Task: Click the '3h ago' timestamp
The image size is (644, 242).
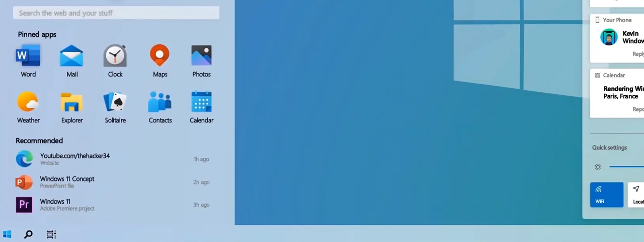Action: point(201,205)
